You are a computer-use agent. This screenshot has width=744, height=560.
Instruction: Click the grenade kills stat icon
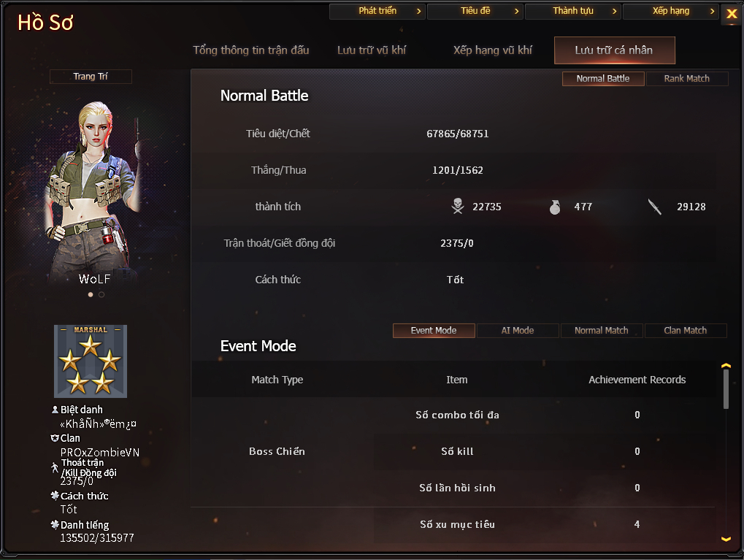pos(555,207)
